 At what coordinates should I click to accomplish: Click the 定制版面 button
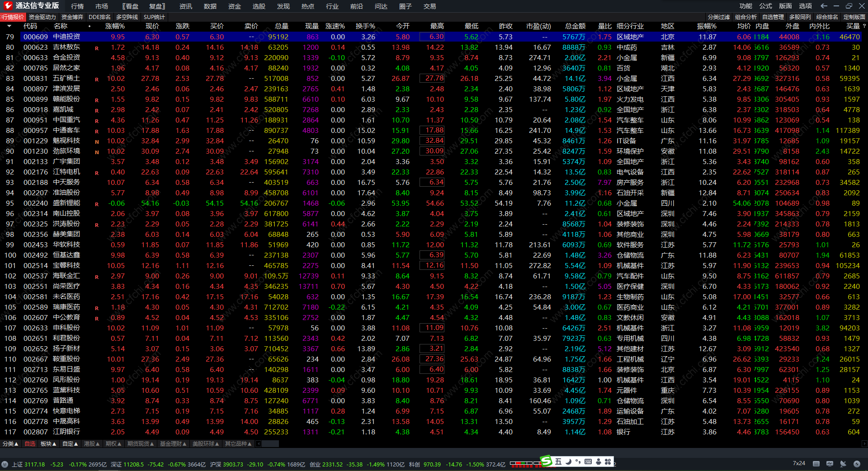tap(854, 17)
